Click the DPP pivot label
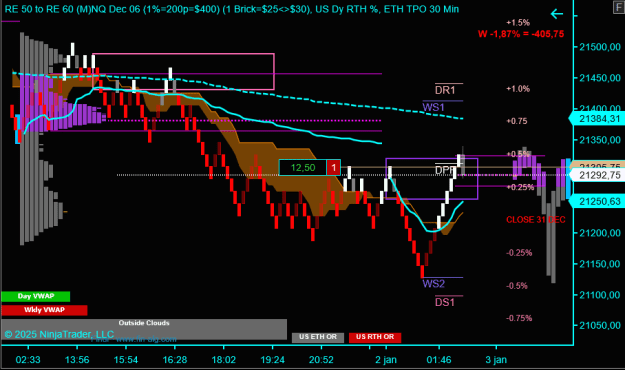This screenshot has width=625, height=370. (x=444, y=170)
